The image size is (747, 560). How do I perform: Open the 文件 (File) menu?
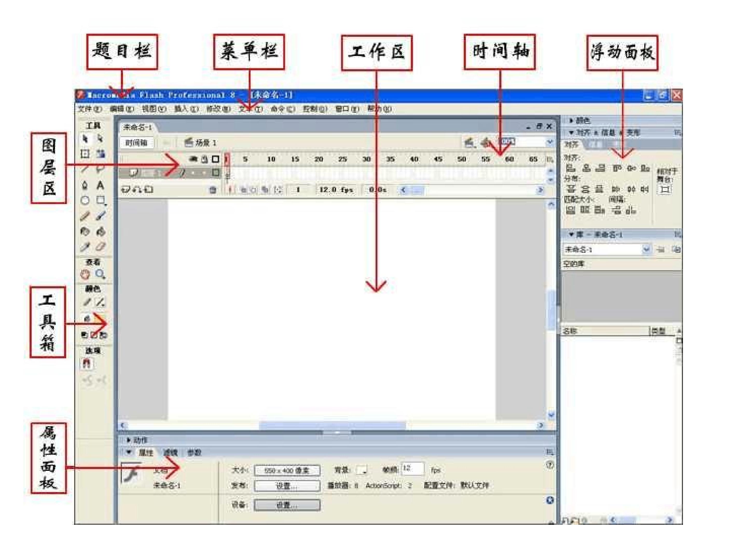(90, 109)
